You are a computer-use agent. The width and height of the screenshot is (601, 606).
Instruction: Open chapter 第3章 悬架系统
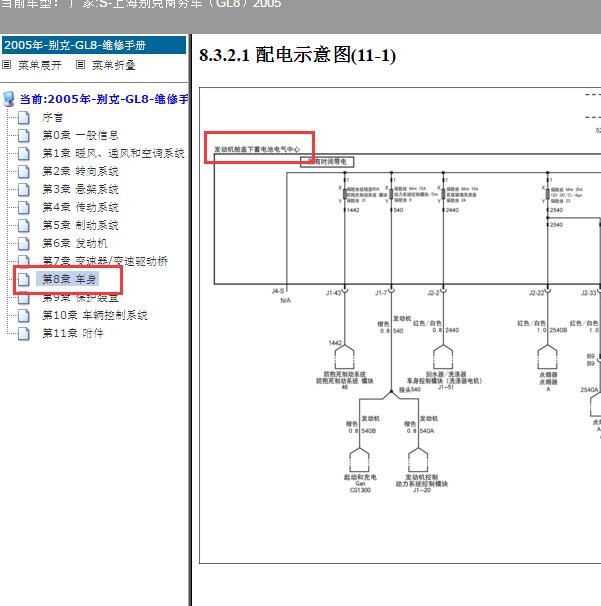(80, 189)
